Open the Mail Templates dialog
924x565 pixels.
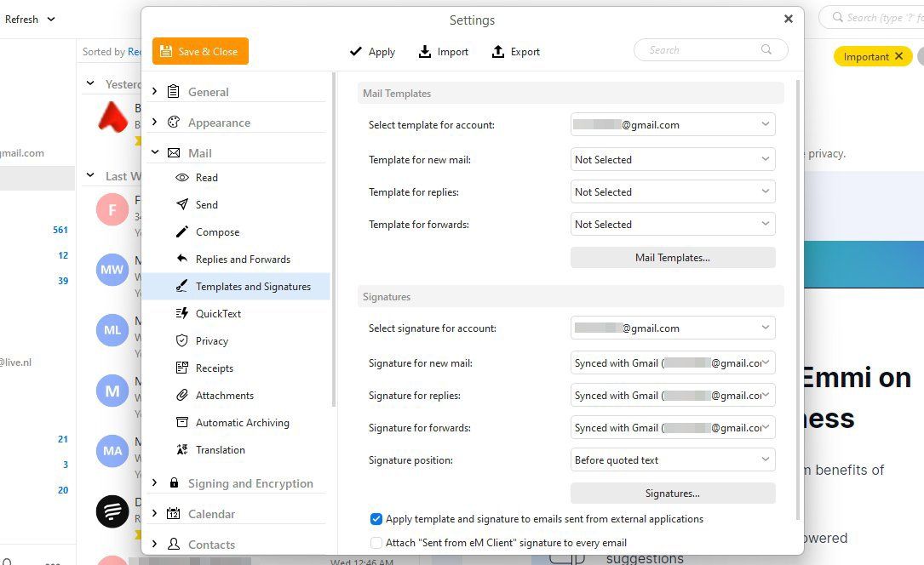pyautogui.click(x=672, y=257)
